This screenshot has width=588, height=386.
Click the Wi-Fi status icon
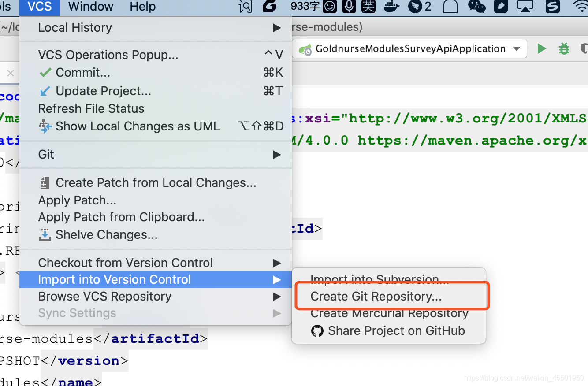coord(582,6)
